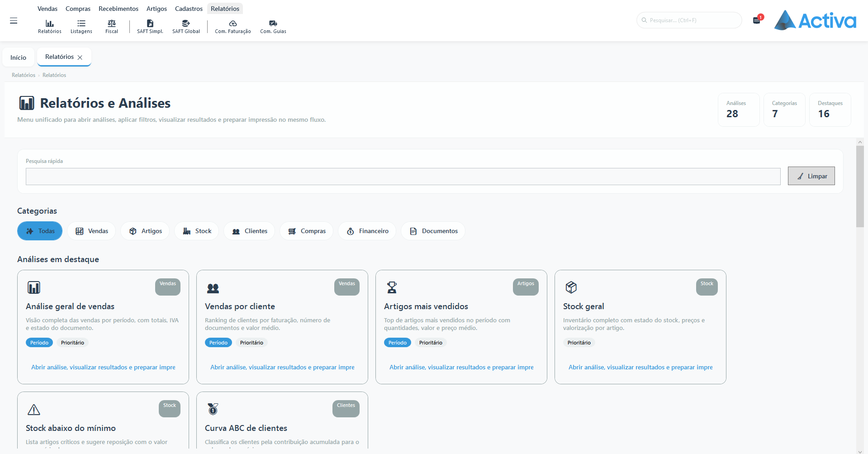Open the Relatórios toolbar icon
Screen dimensions: 868x454
point(50,26)
